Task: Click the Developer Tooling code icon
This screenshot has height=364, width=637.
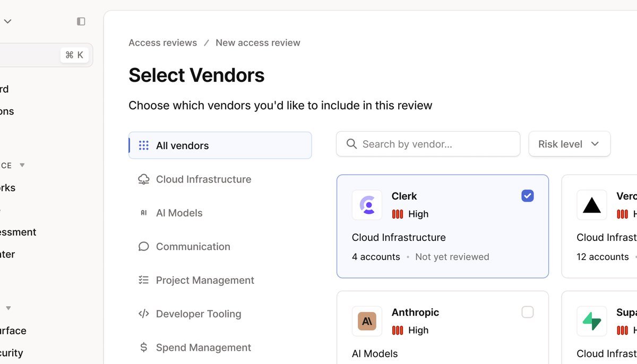Action: (143, 314)
